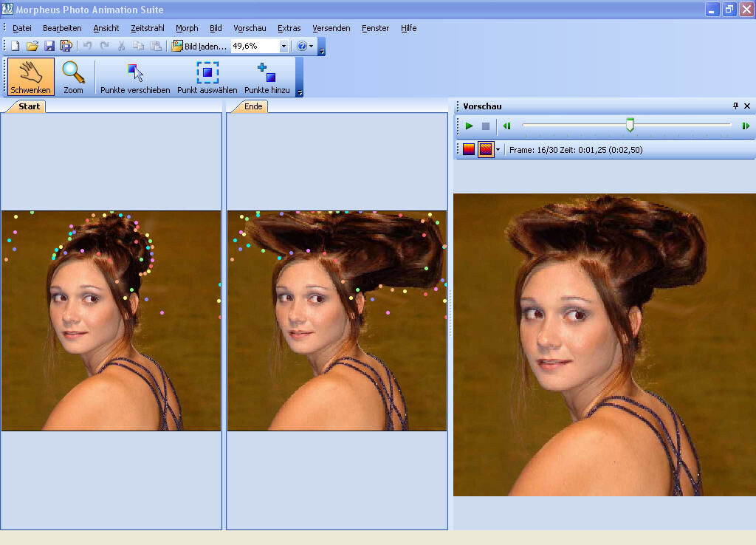Activate the Punkte hinzu tool
756x545 pixels.
pyautogui.click(x=266, y=76)
